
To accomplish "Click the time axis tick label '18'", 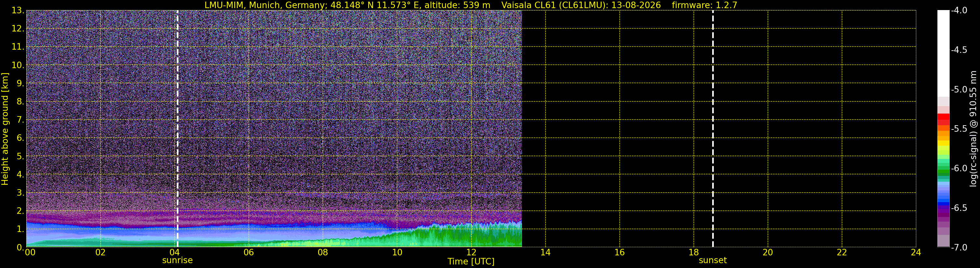I will pyautogui.click(x=694, y=252).
